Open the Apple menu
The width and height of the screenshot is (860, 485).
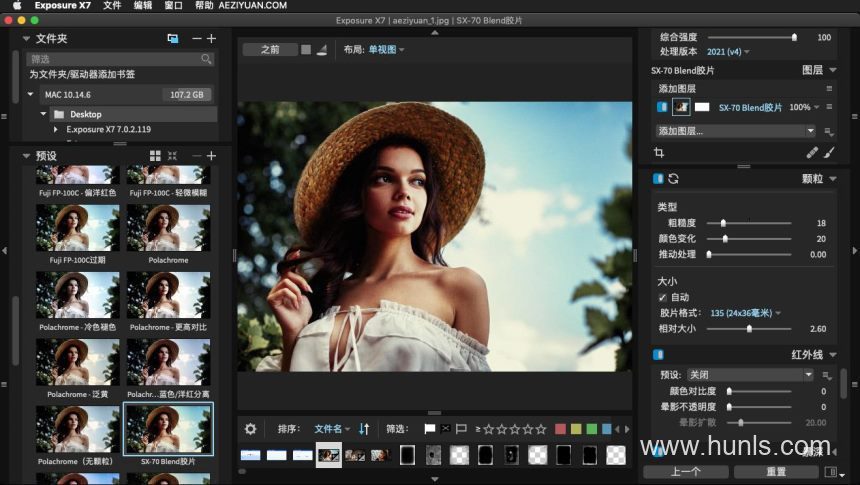[x=17, y=5]
